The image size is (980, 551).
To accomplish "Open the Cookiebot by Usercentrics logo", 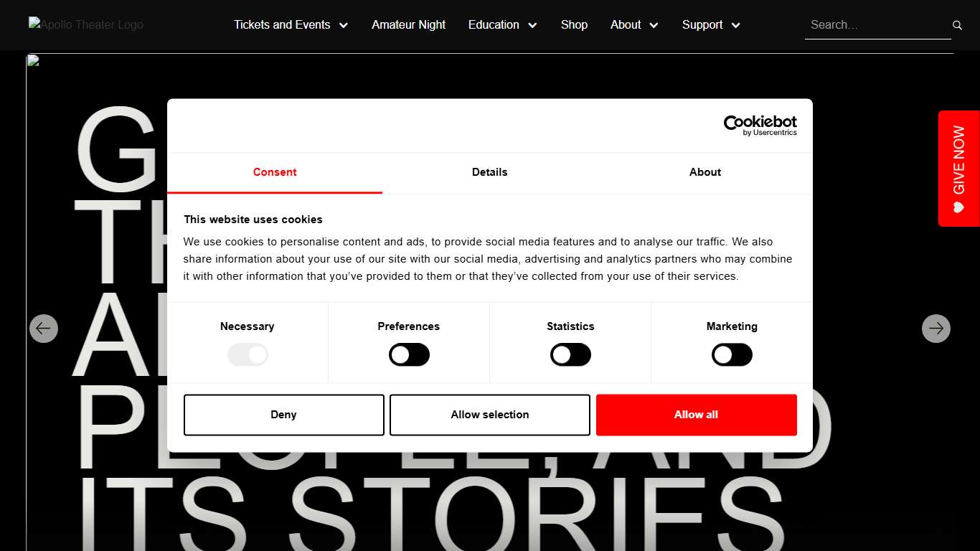I will 760,126.
